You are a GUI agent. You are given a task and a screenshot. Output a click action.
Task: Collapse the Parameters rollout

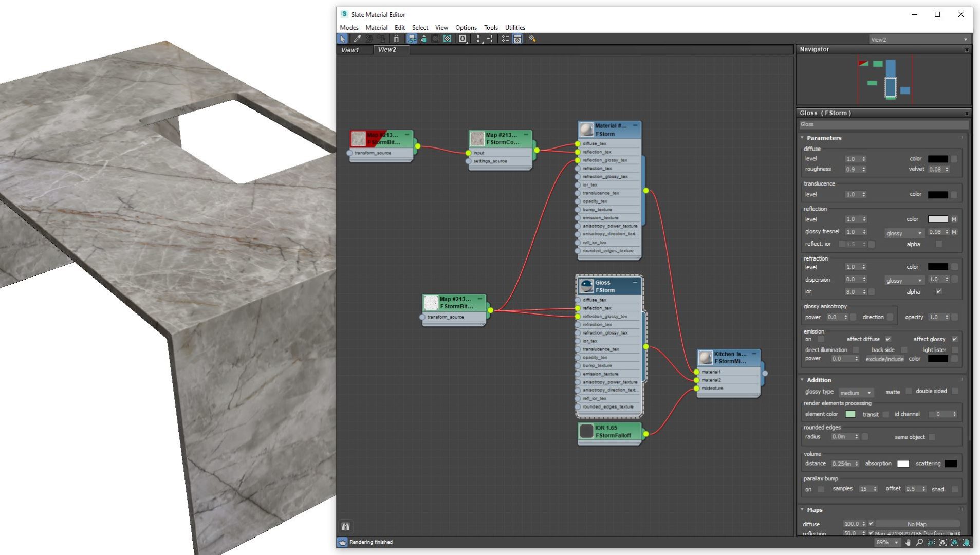[803, 138]
